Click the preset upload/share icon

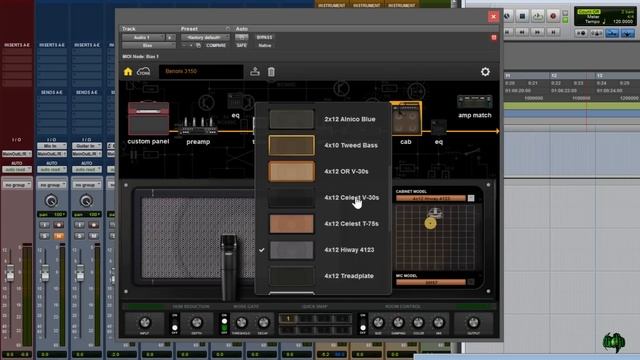point(255,71)
